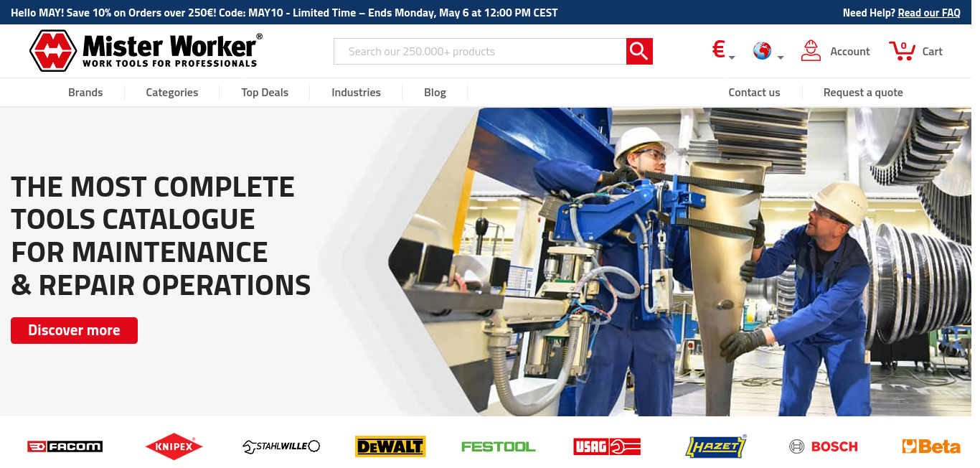The width and height of the screenshot is (980, 468).
Task: Open the globe language selector
Action: pyautogui.click(x=768, y=51)
